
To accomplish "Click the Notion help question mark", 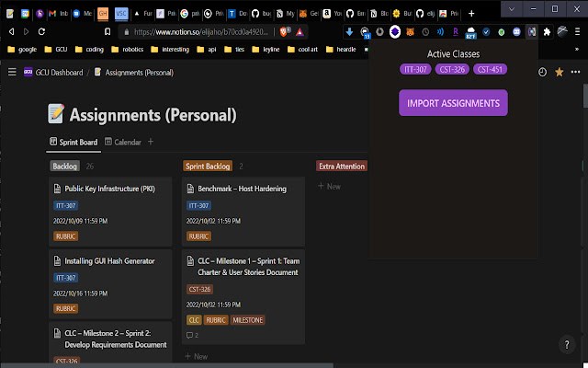I will click(x=567, y=345).
